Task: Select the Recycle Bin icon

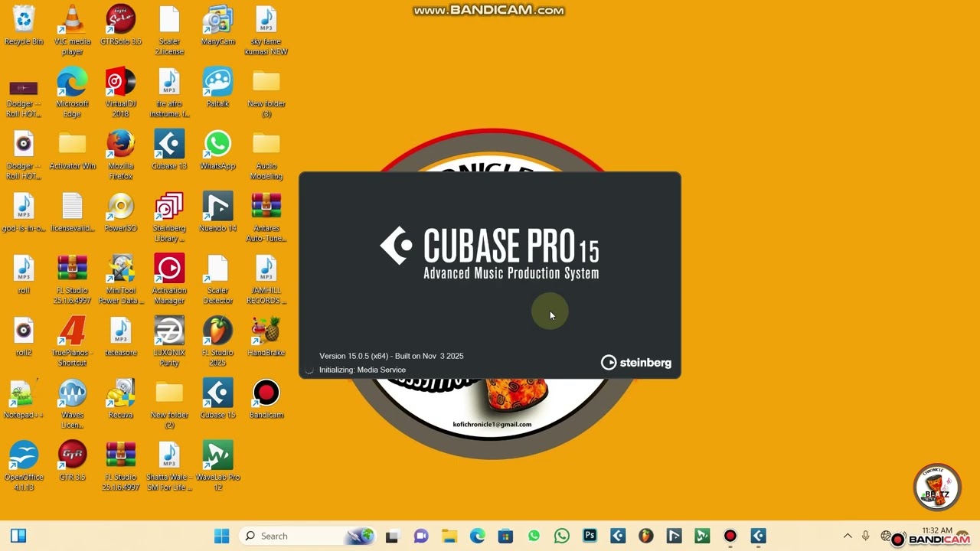Action: point(24,26)
